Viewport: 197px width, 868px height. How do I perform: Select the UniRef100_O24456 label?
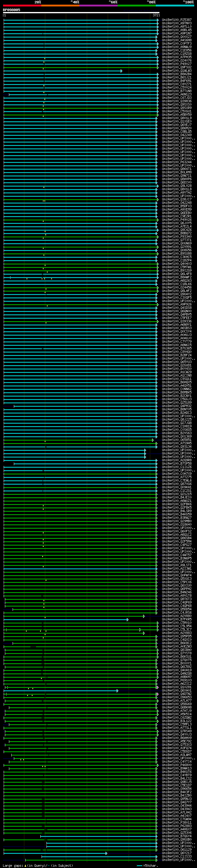(177, 287)
